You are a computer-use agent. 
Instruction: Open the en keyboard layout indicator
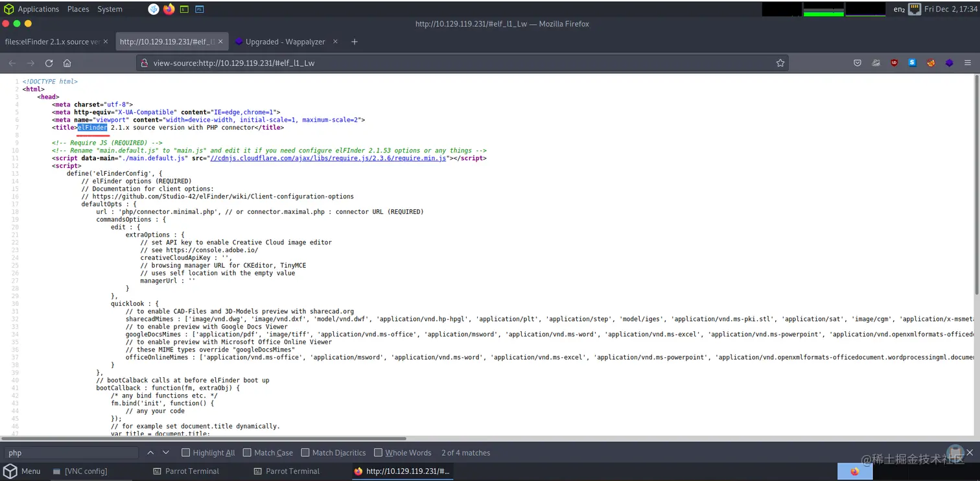(899, 9)
